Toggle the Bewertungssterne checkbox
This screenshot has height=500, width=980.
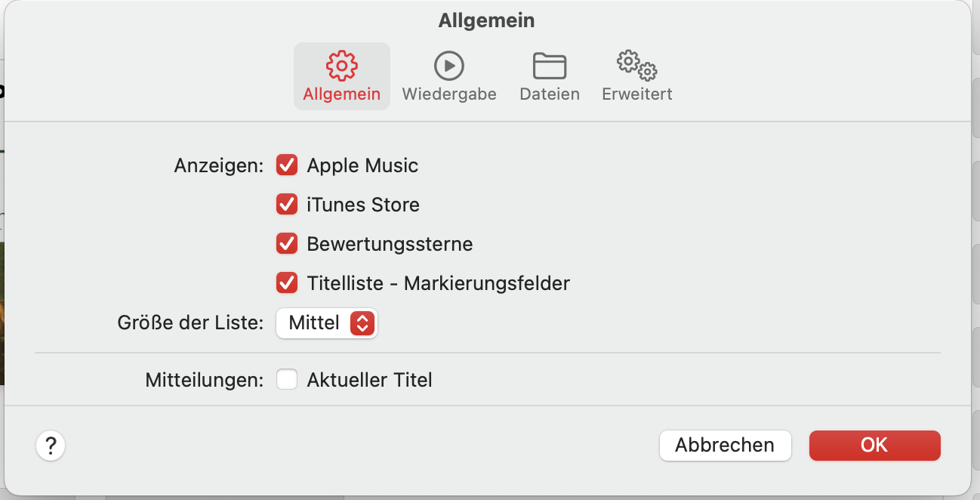point(287,244)
